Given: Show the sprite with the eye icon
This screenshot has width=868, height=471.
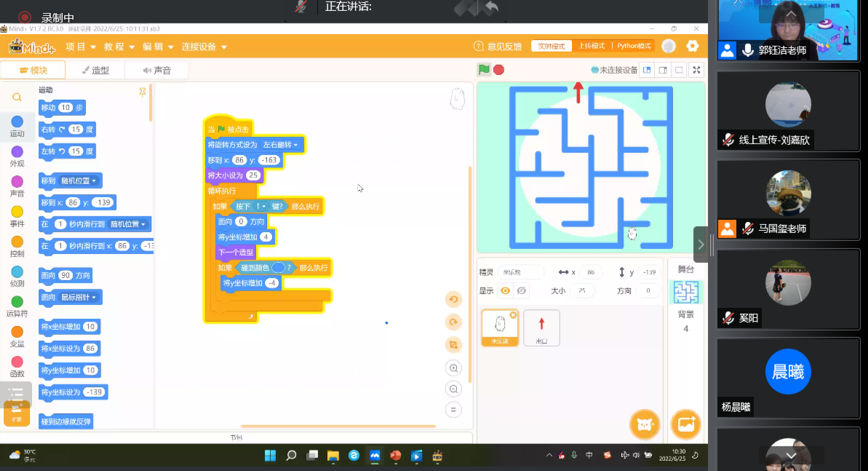Looking at the screenshot, I should pos(505,290).
